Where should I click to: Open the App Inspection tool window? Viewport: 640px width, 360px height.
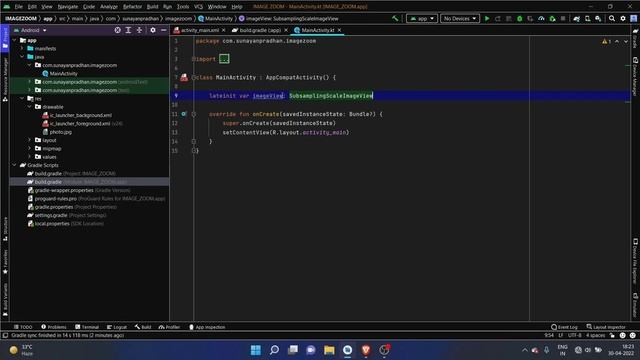point(207,327)
